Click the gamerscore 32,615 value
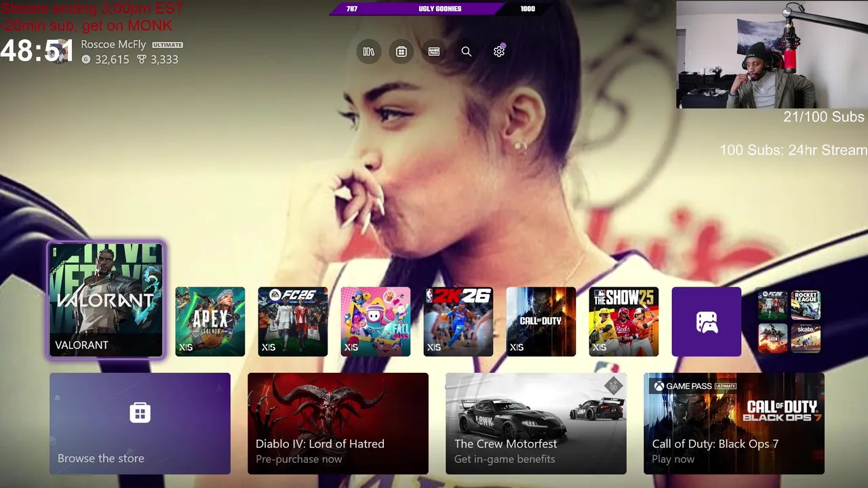The height and width of the screenshot is (488, 868). coord(112,60)
